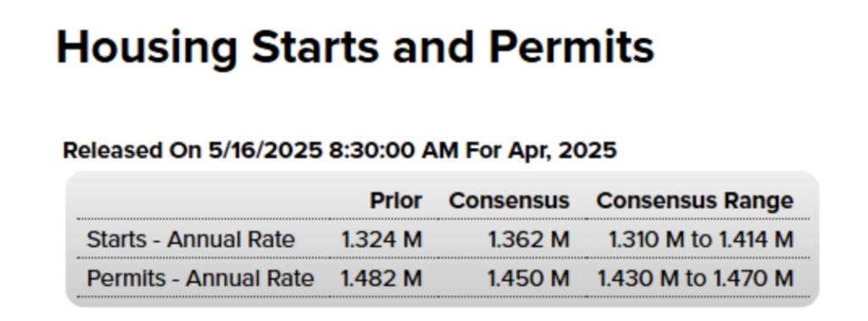Click the Prior column header
868x321 pixels.
[396, 201]
